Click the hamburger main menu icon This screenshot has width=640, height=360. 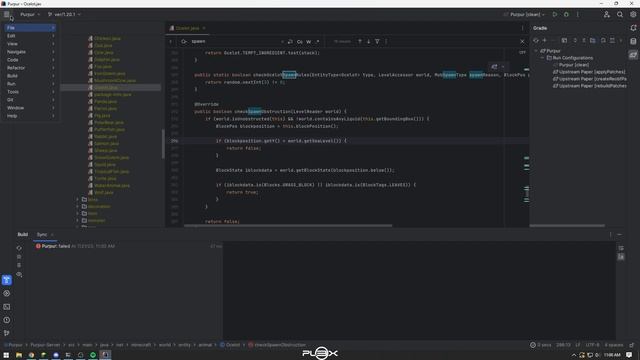click(x=7, y=14)
